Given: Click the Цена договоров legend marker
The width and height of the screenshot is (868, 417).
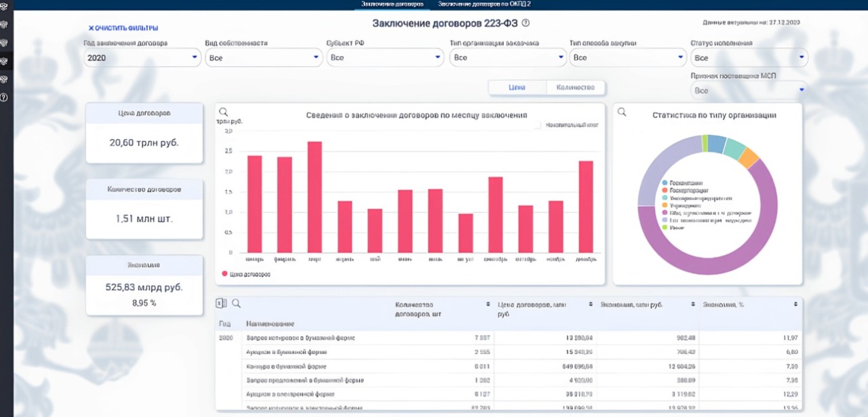Looking at the screenshot, I should [x=224, y=275].
